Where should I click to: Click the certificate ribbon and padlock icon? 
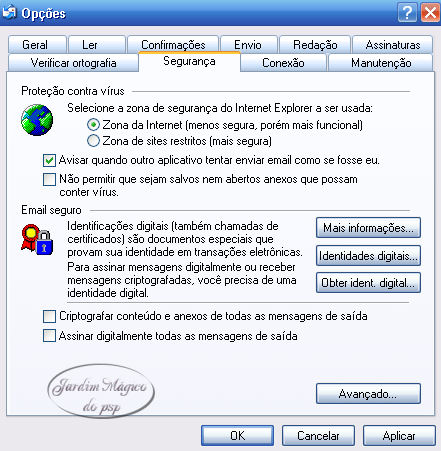pos(37,240)
